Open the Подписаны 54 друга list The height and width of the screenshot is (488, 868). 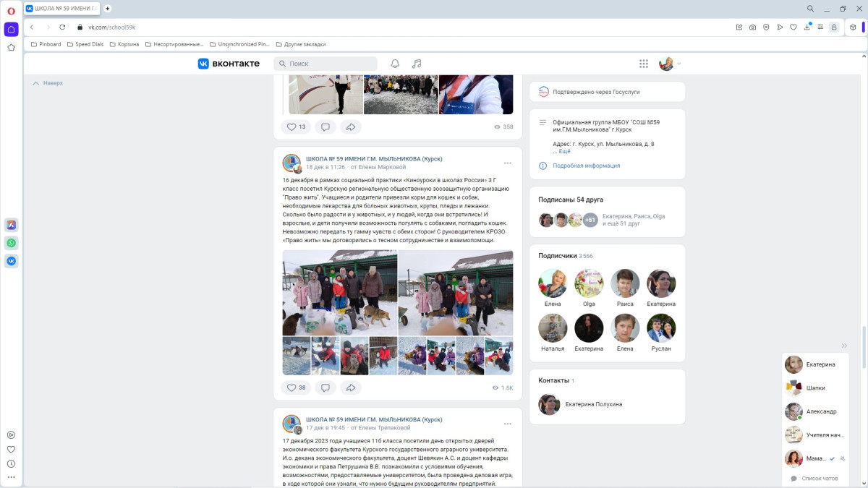pos(571,200)
